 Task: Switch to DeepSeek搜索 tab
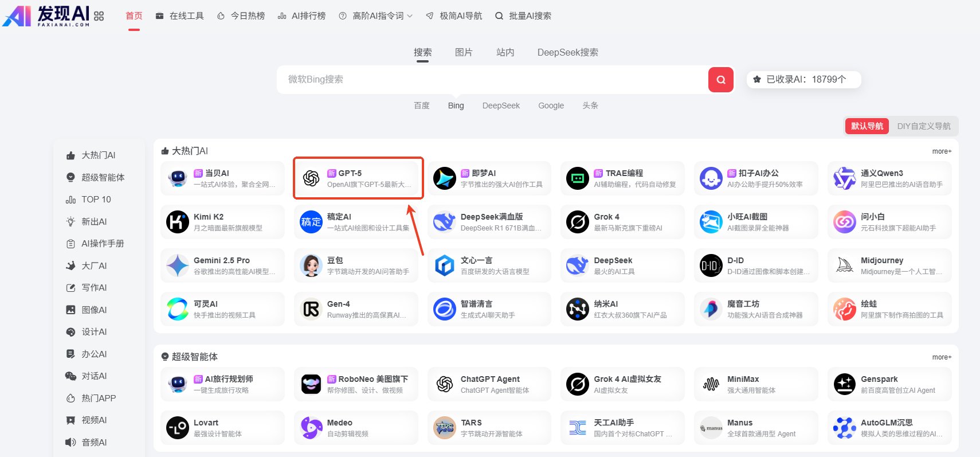point(568,52)
